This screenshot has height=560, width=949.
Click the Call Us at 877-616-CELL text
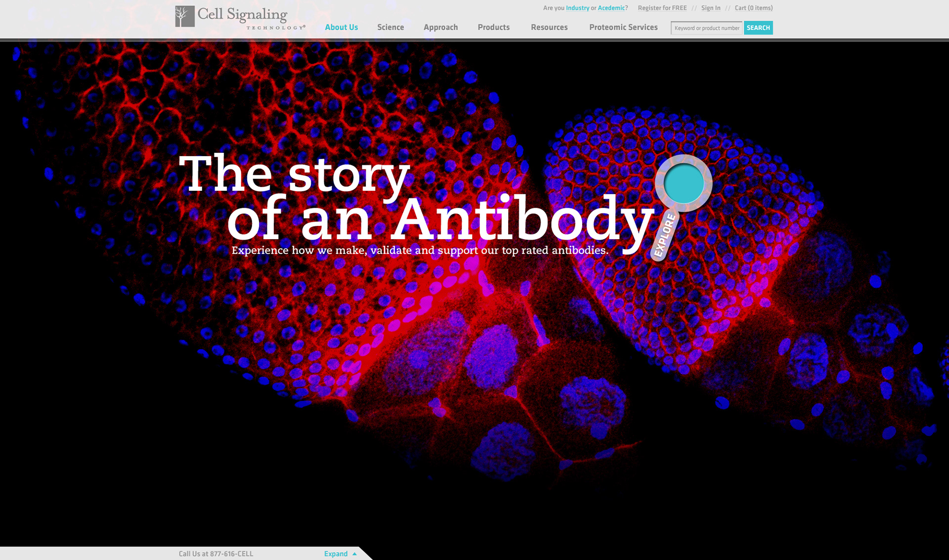click(216, 554)
